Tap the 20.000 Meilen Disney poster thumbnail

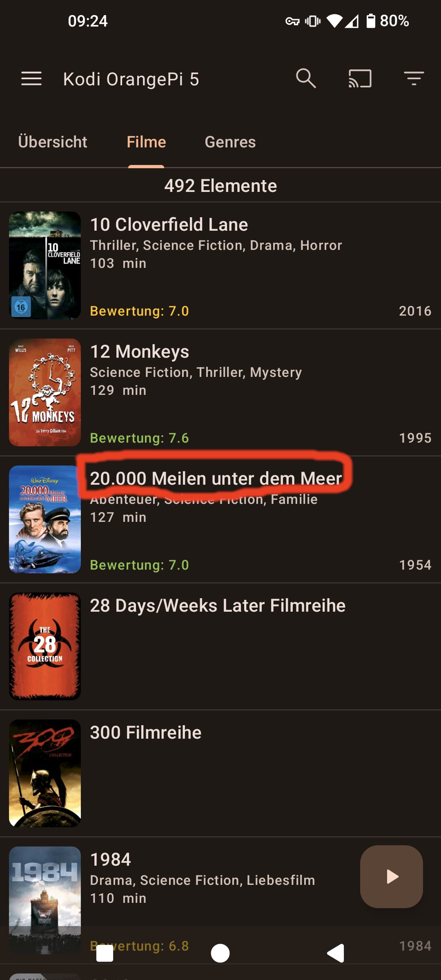[45, 519]
